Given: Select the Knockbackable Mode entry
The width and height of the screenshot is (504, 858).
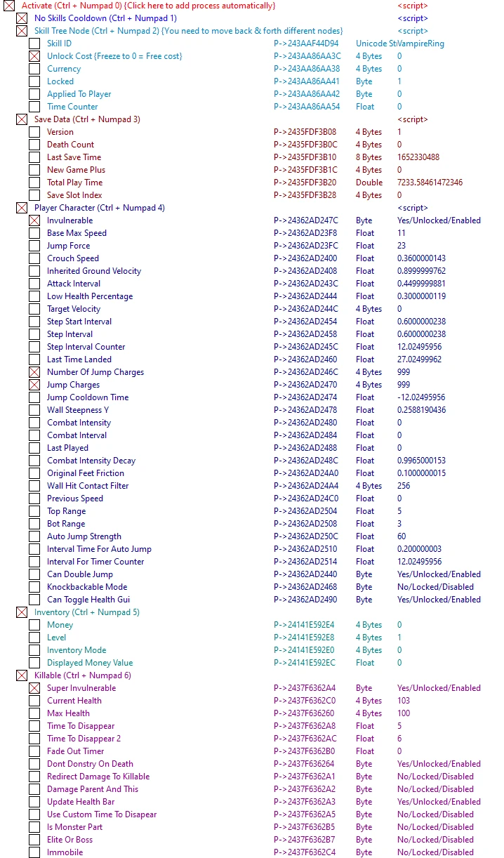Looking at the screenshot, I should pyautogui.click(x=87, y=587).
